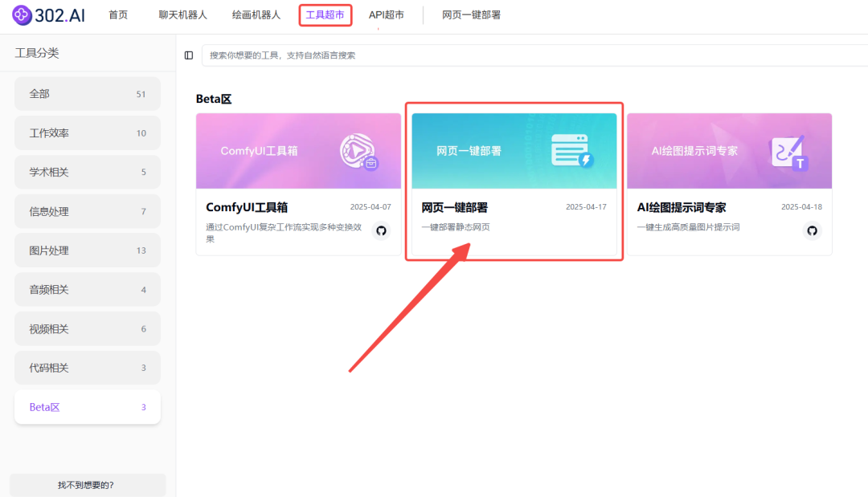
Task: Select the 视频相关 category
Action: (x=88, y=329)
